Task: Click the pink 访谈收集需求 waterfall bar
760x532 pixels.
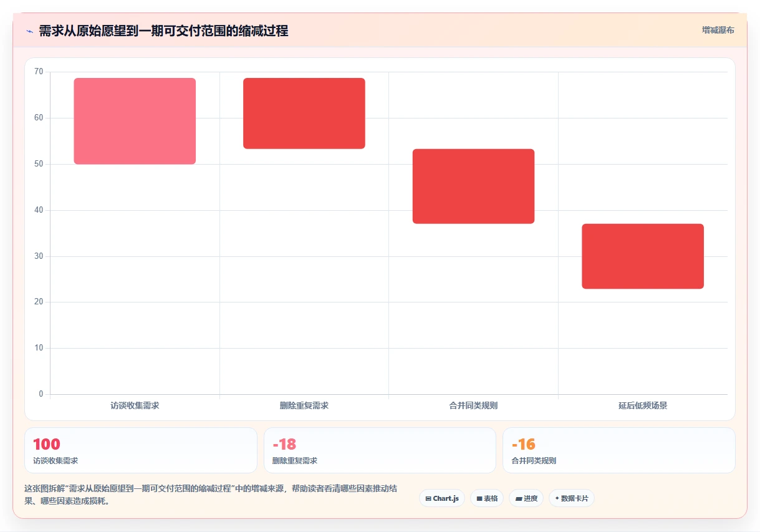Action: (135, 121)
